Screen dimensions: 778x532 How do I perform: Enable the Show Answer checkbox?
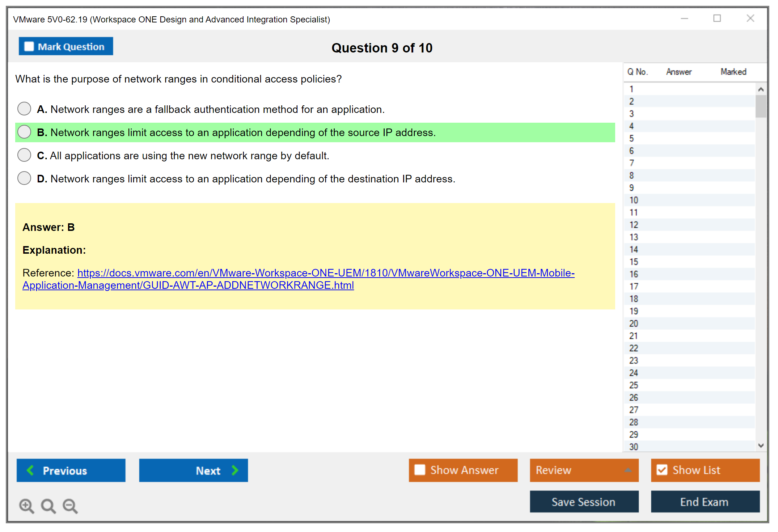click(420, 470)
